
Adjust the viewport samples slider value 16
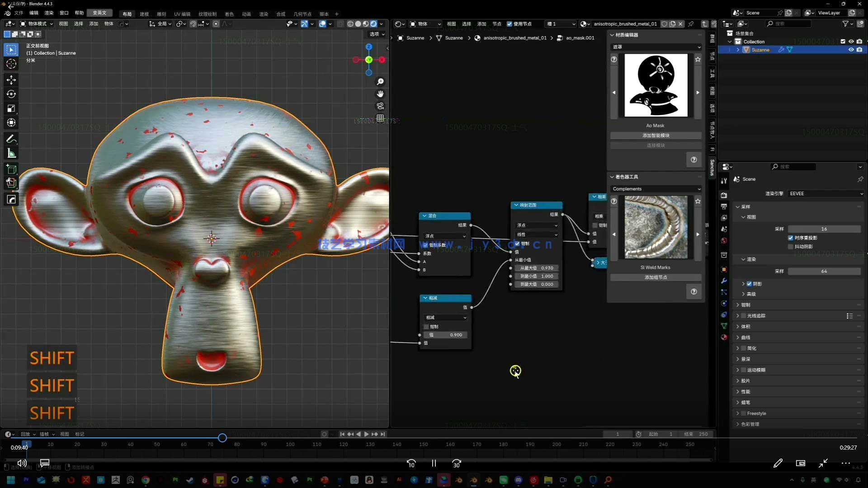(824, 229)
